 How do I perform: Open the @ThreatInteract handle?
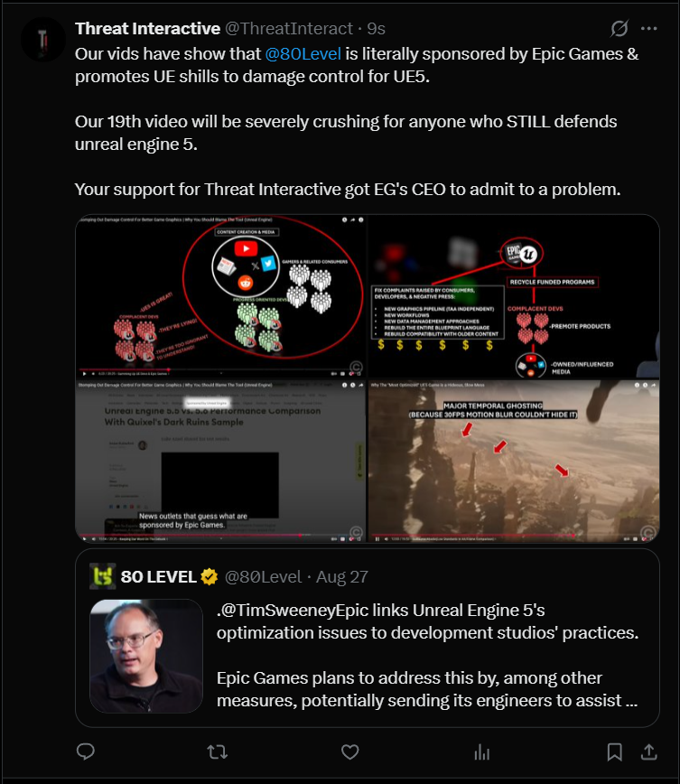[x=289, y=29]
